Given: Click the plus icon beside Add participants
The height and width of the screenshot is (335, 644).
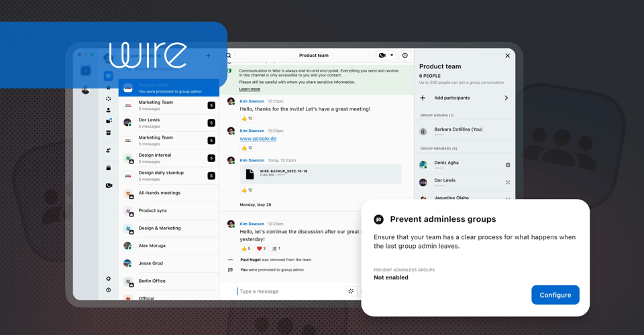Looking at the screenshot, I should point(423,98).
